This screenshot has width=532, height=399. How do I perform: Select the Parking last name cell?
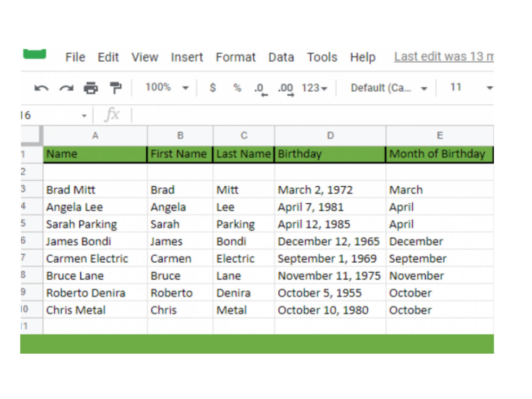pos(244,225)
